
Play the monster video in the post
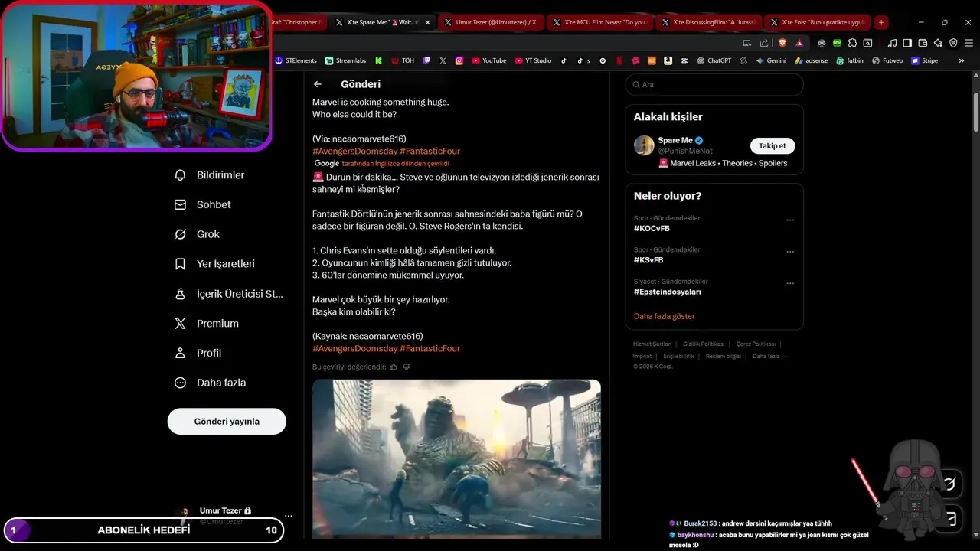coord(456,458)
